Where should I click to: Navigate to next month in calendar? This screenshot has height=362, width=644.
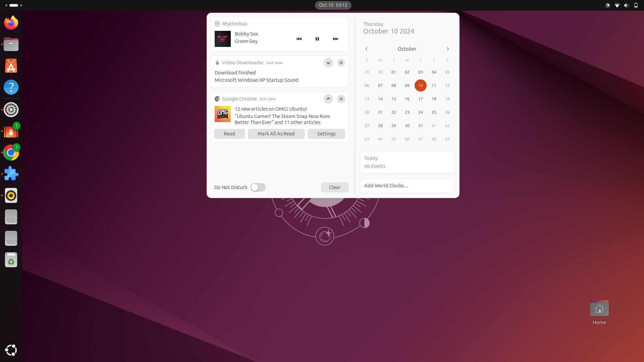click(448, 49)
